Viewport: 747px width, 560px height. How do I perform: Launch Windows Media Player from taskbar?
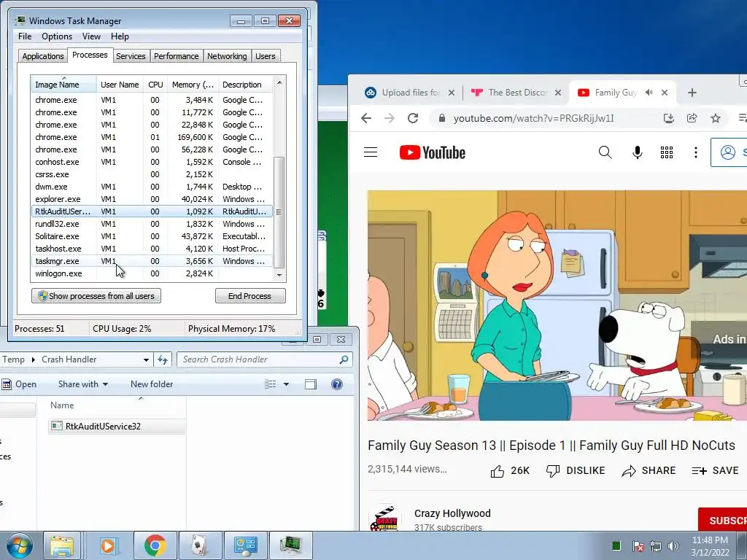(108, 545)
